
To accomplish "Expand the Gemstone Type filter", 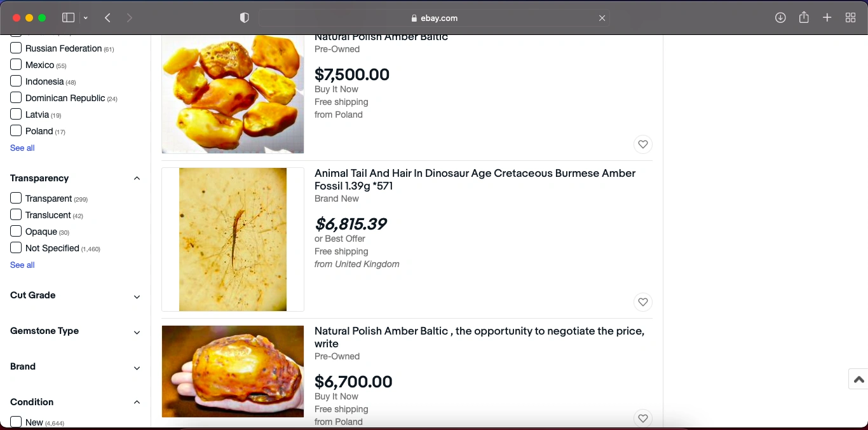I will coord(137,332).
